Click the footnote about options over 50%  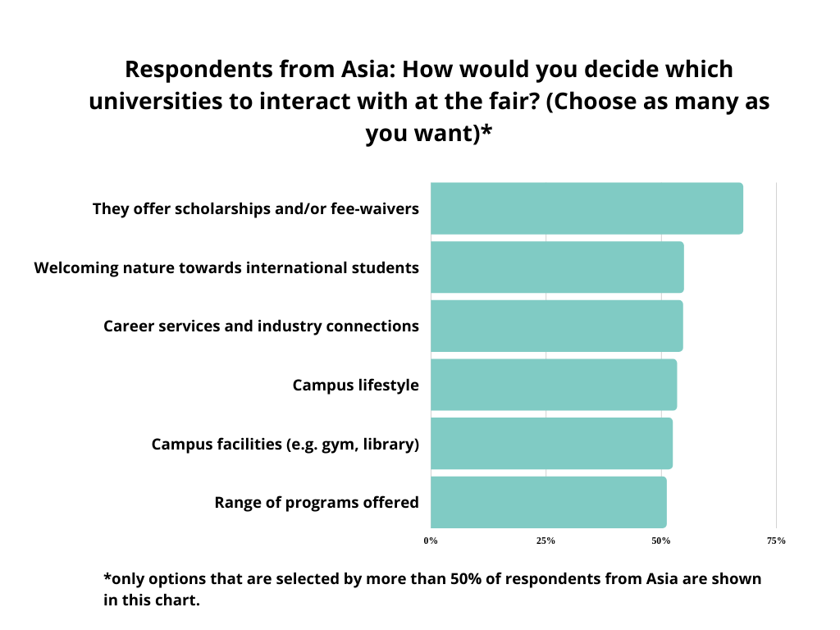click(432, 589)
